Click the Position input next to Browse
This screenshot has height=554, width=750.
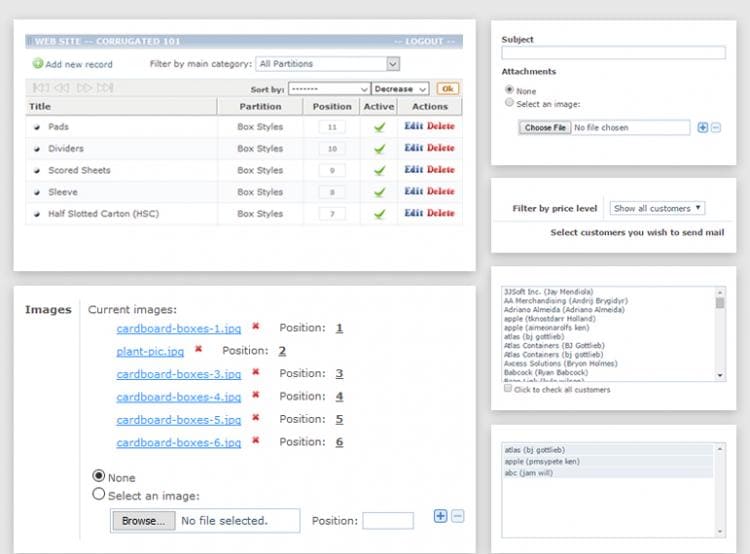tap(388, 521)
